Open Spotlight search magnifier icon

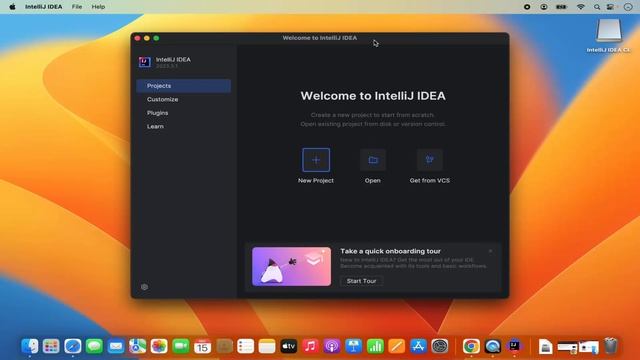click(x=597, y=7)
